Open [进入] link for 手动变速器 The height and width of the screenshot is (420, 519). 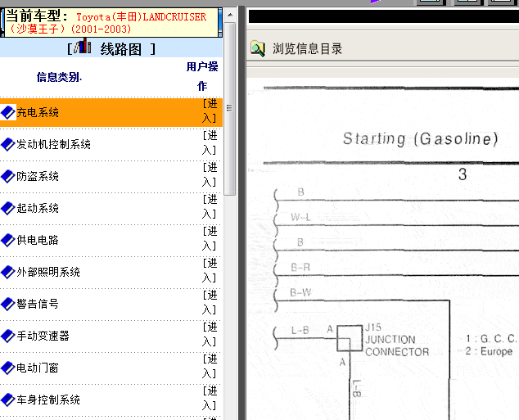(x=210, y=334)
